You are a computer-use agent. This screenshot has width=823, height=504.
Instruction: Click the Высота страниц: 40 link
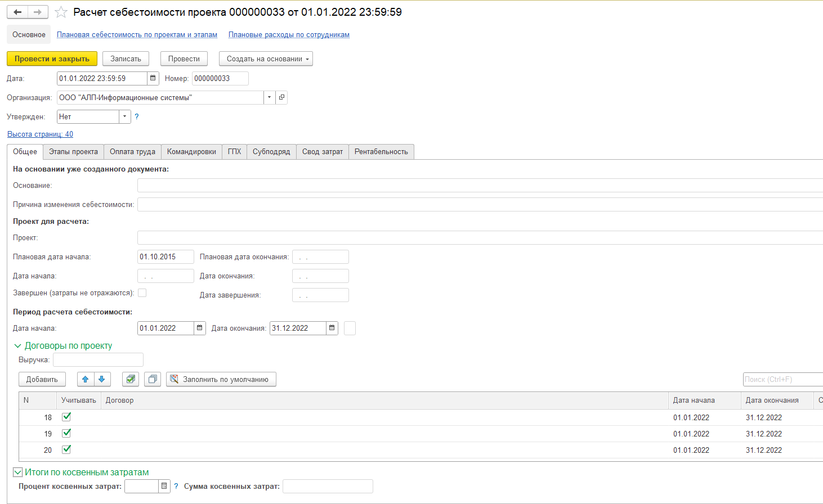[x=40, y=134]
